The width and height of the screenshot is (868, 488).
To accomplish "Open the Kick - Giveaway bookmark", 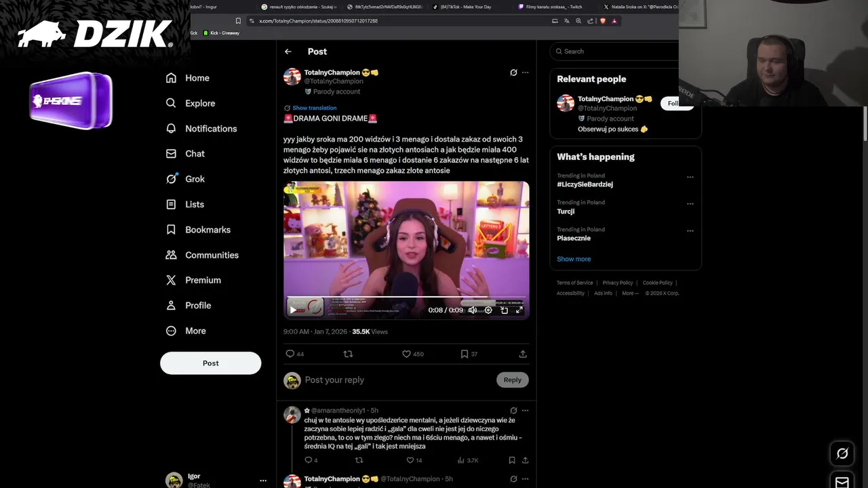I will (x=221, y=33).
